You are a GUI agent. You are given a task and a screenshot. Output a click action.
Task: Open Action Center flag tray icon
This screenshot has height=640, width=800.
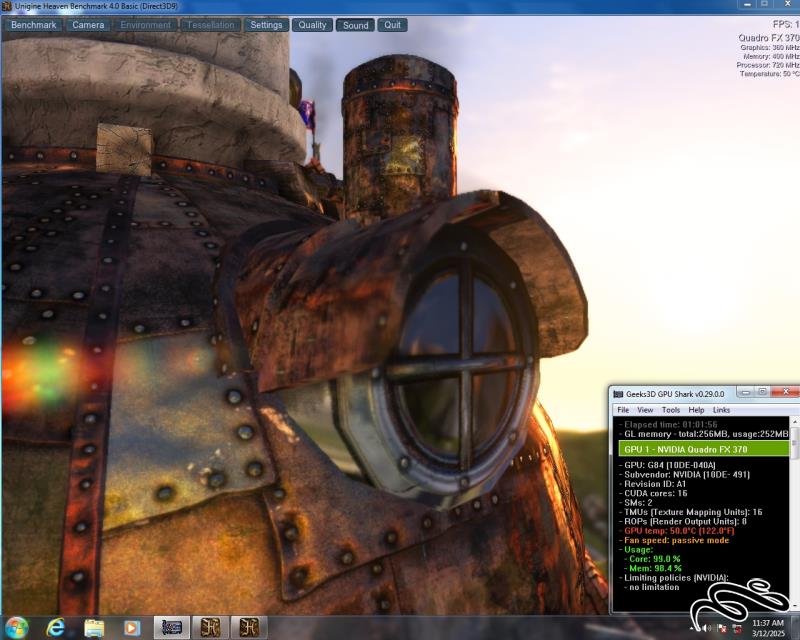tap(722, 628)
